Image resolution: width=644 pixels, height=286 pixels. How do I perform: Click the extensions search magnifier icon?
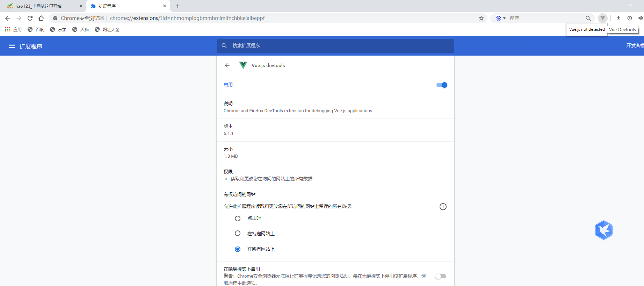point(224,46)
